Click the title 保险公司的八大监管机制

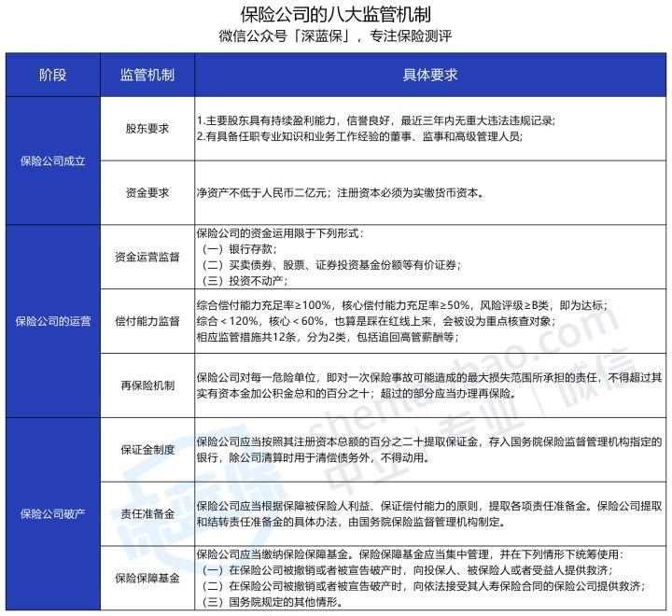(x=336, y=14)
